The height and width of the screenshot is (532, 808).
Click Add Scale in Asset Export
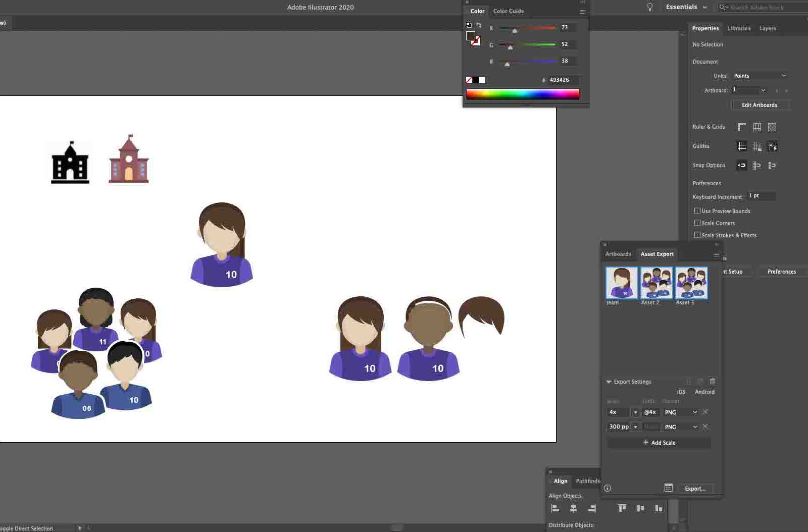click(x=659, y=443)
